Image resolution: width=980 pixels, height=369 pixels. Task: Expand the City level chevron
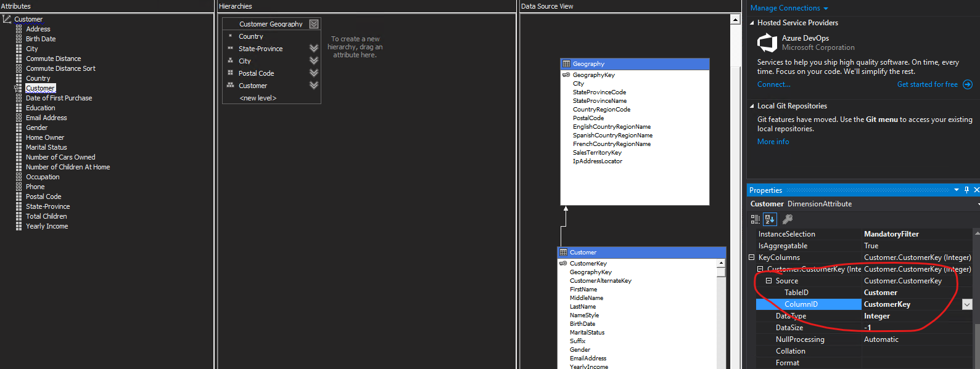pos(314,60)
